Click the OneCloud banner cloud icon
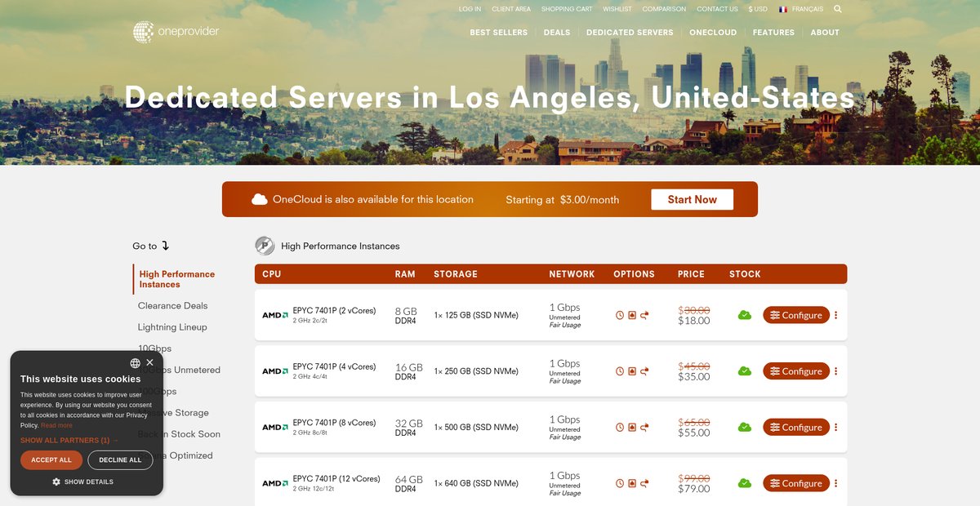The height and width of the screenshot is (506, 980). coord(260,199)
